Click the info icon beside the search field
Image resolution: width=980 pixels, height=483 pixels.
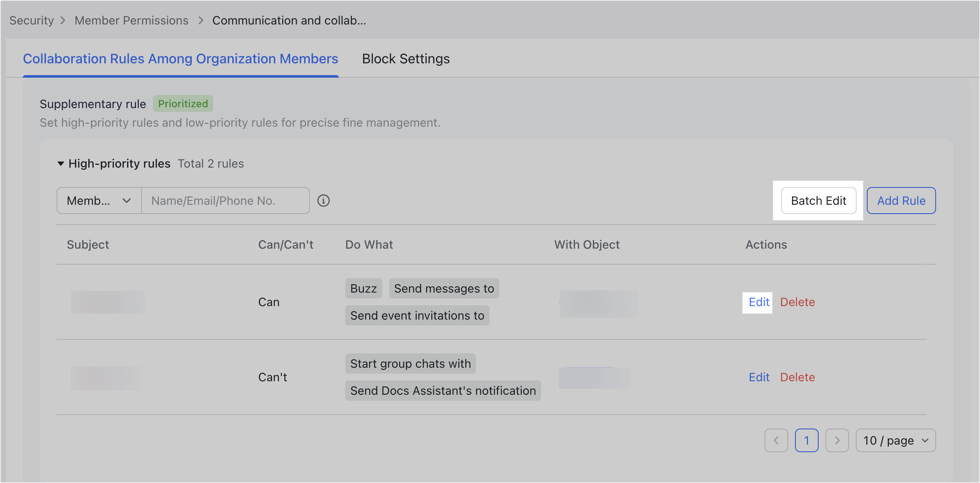324,201
